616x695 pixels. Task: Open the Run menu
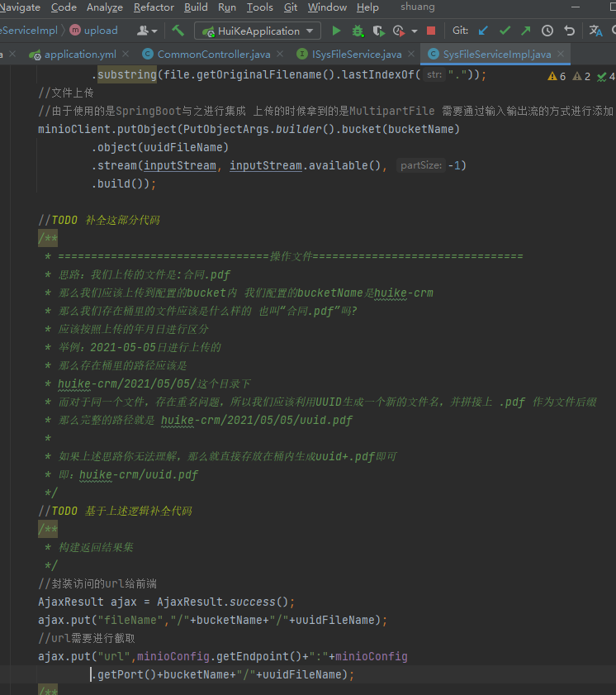point(227,7)
